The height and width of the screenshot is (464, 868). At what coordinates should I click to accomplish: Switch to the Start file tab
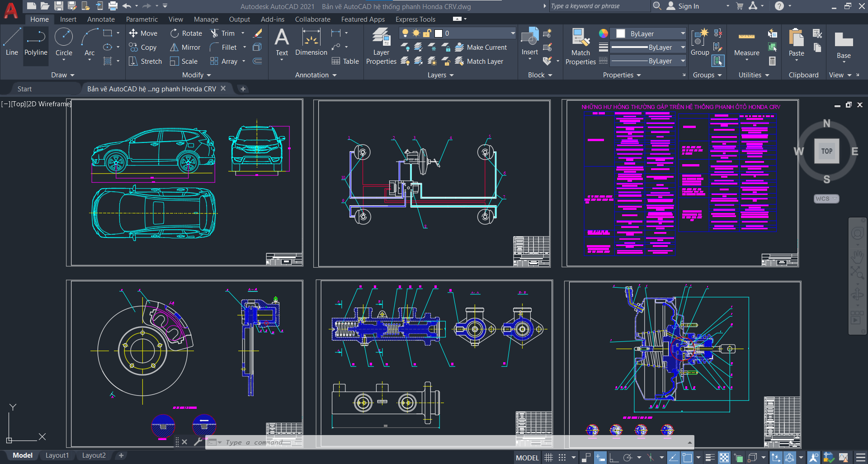[x=24, y=89]
